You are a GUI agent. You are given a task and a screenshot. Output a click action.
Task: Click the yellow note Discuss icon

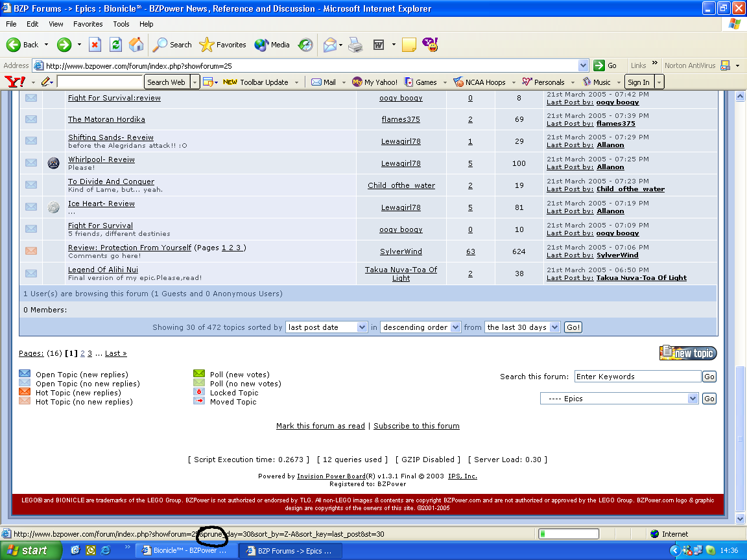point(409,45)
